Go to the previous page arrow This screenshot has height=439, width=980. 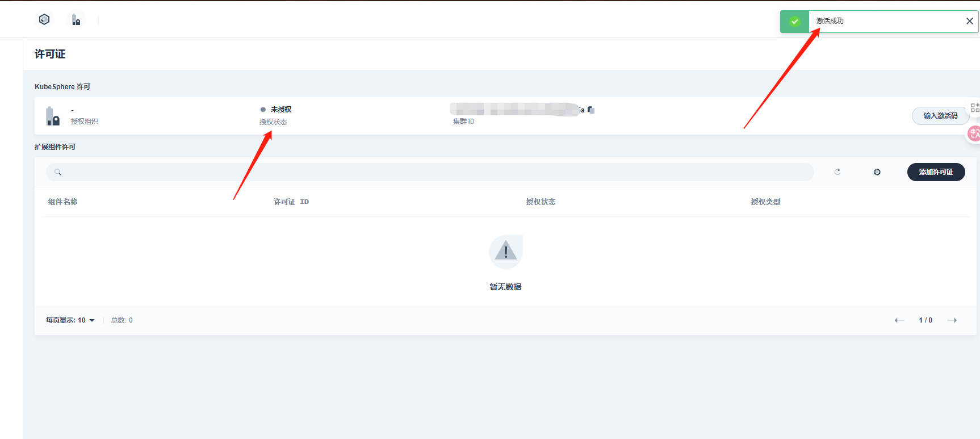click(899, 320)
